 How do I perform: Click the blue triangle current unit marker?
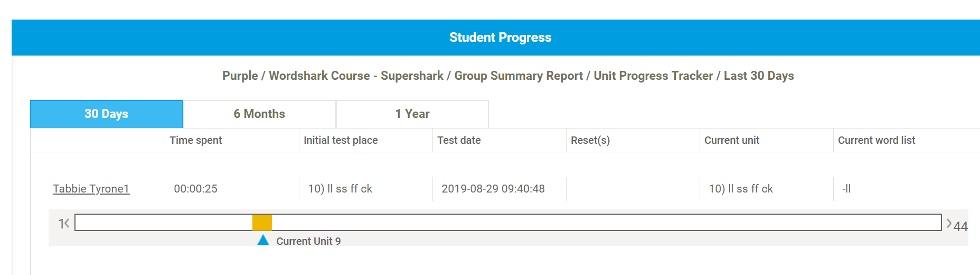pyautogui.click(x=263, y=240)
